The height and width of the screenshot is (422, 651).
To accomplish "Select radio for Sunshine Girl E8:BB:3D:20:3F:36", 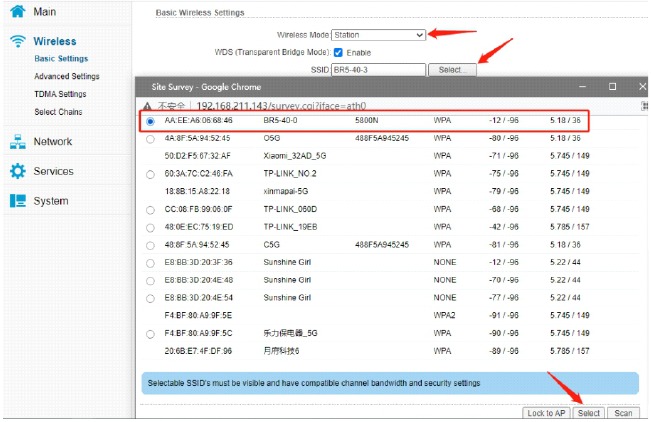I will point(150,263).
